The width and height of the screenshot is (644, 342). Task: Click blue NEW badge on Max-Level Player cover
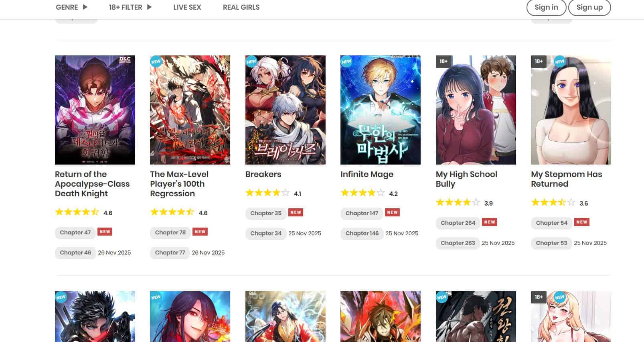156,61
